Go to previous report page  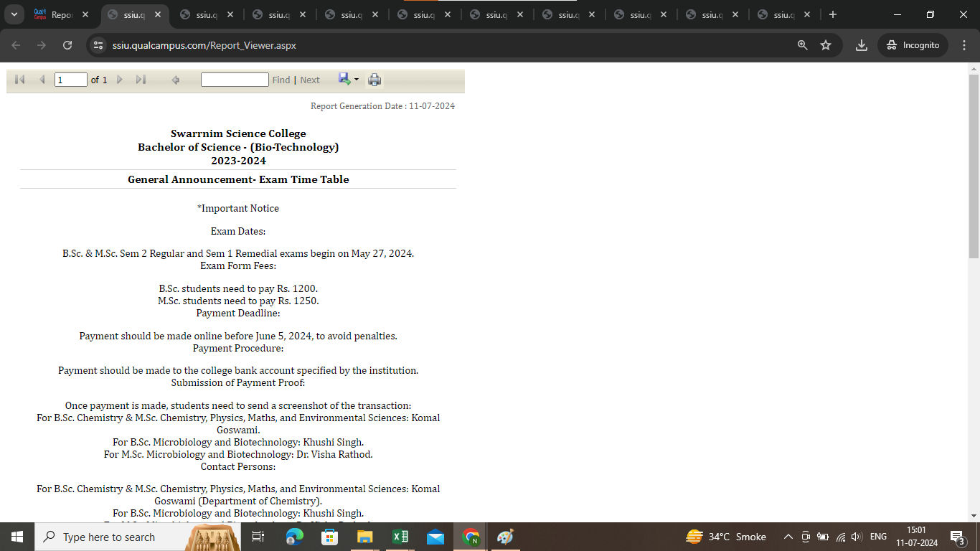(x=42, y=80)
